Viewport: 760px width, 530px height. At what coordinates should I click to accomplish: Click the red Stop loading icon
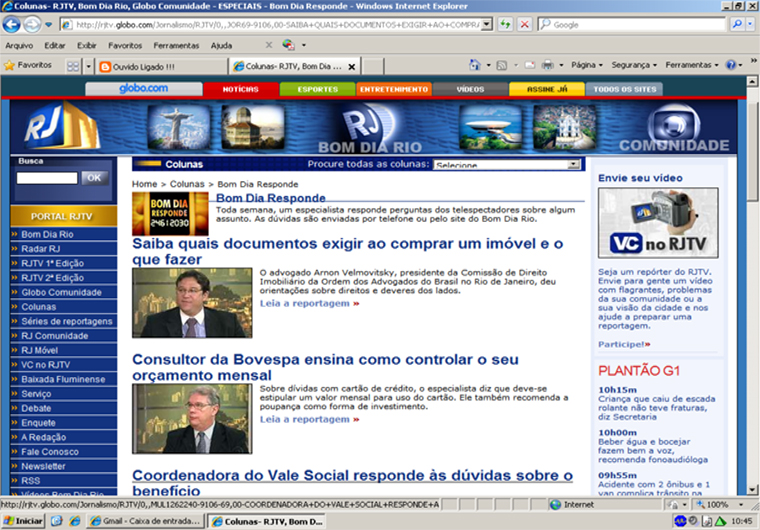tap(524, 24)
